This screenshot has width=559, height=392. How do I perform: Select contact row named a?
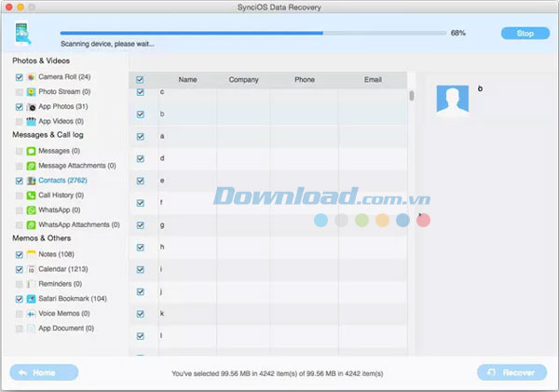[x=268, y=137]
